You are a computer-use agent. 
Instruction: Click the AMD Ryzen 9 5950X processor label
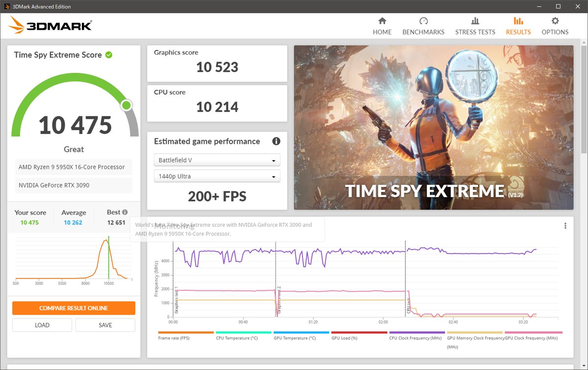[73, 167]
